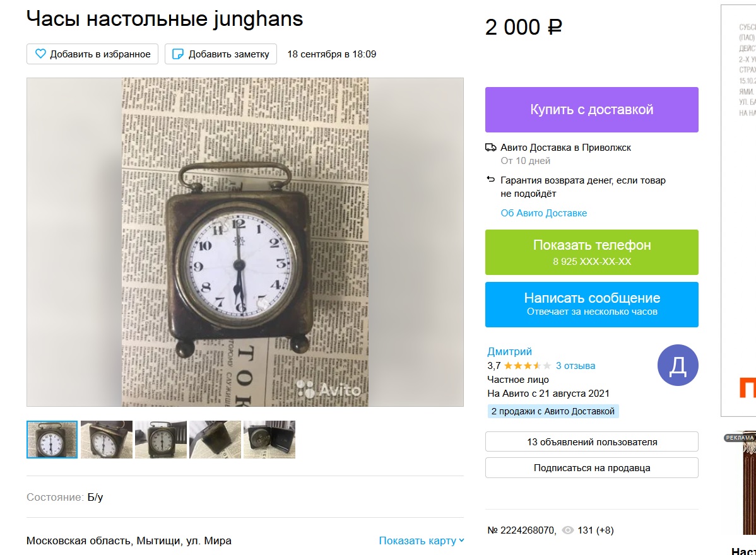
Task: Click the note icon in Добавить заметку
Action: pyautogui.click(x=178, y=54)
